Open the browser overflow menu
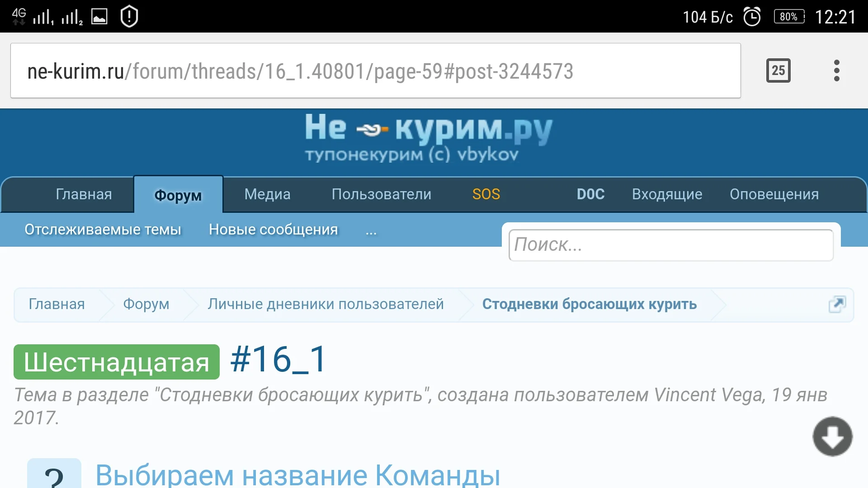Screen dimensions: 868x488 (x=837, y=70)
